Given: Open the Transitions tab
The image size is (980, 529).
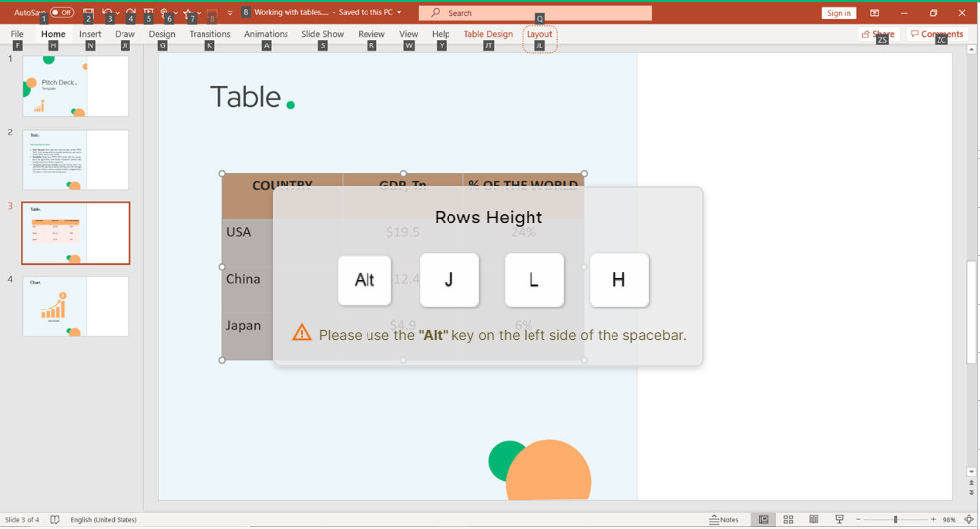Looking at the screenshot, I should pyautogui.click(x=210, y=34).
